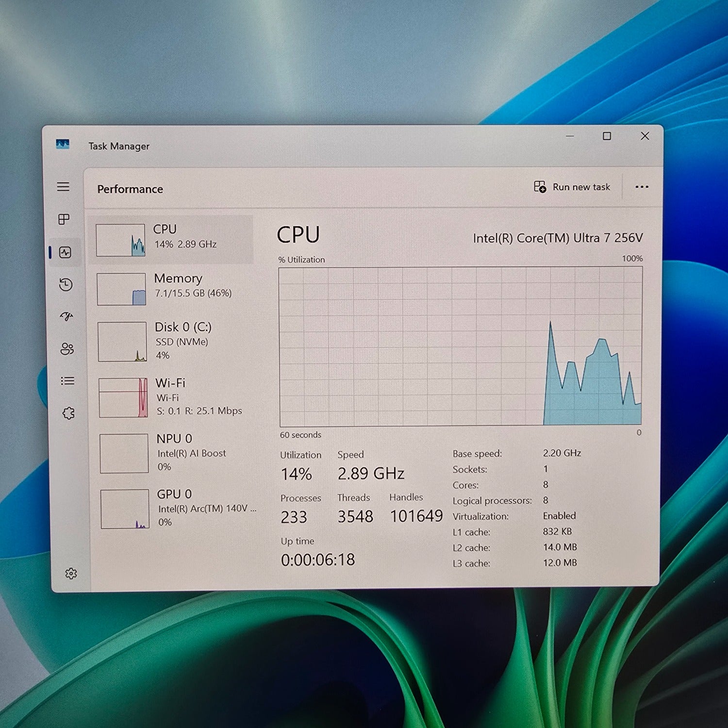Image resolution: width=728 pixels, height=728 pixels.
Task: Open the three-dot more options menu
Action: click(x=642, y=187)
